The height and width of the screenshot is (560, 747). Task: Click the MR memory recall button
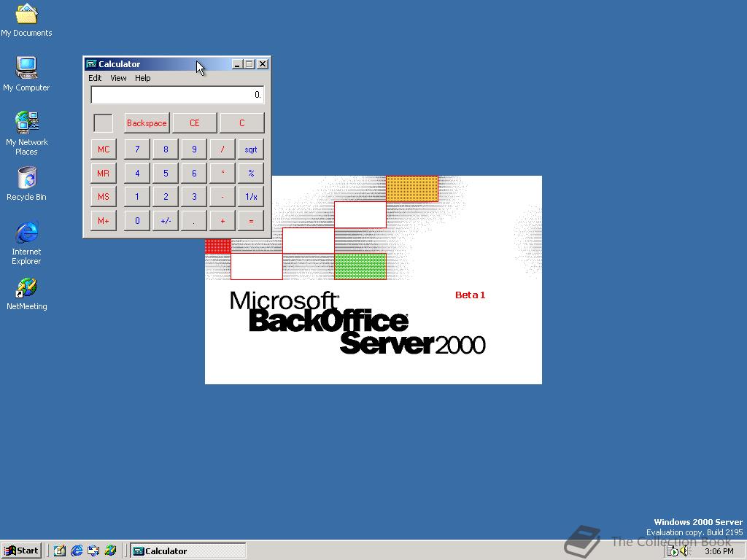click(x=104, y=173)
